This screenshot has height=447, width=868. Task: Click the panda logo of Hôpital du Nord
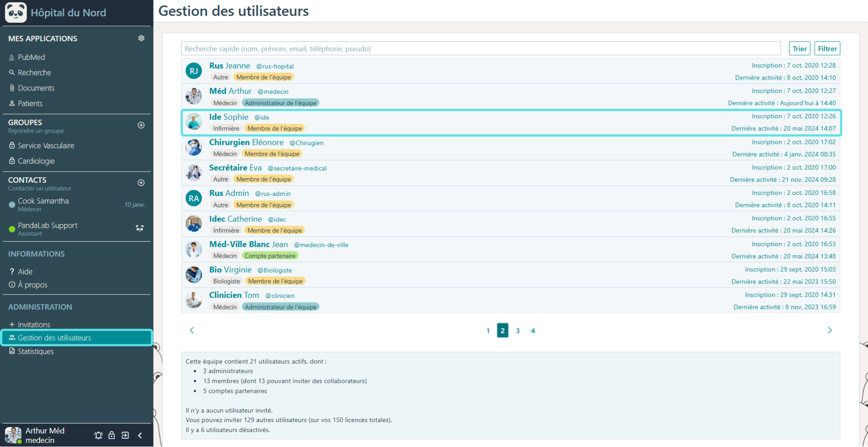16,12
